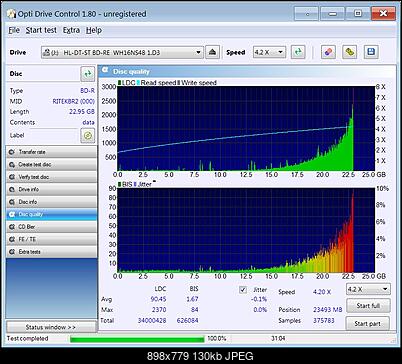
Task: Click the save floppy disk icon
Action: pos(371,52)
